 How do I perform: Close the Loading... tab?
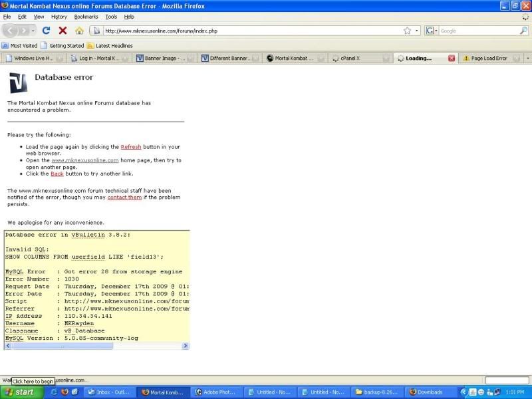pyautogui.click(x=452, y=59)
